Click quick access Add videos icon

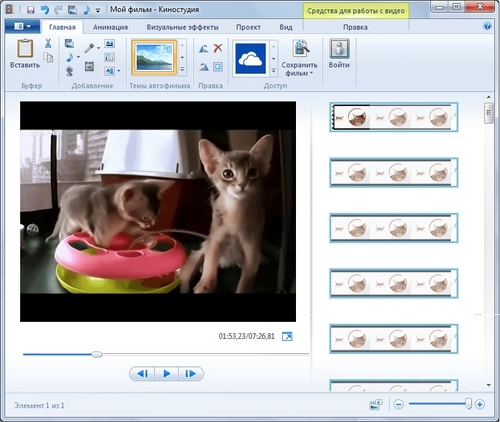point(72,10)
